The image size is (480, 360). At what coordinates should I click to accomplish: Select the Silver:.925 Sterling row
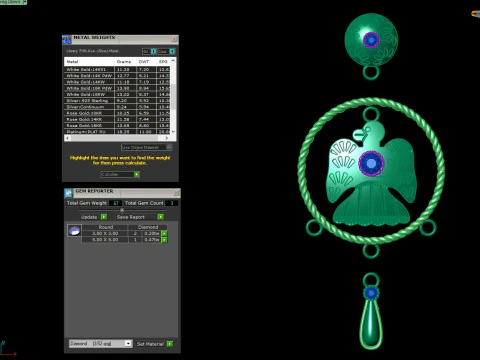[x=117, y=101]
